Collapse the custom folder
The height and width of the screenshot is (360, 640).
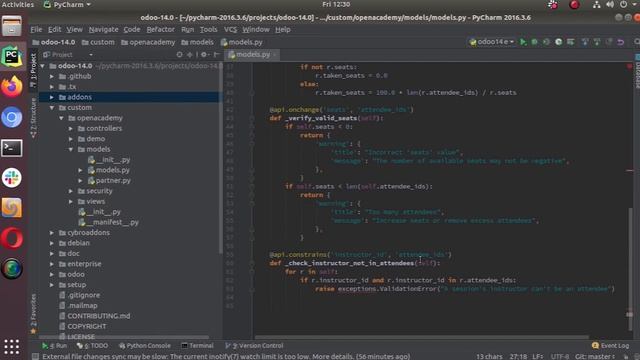52,108
